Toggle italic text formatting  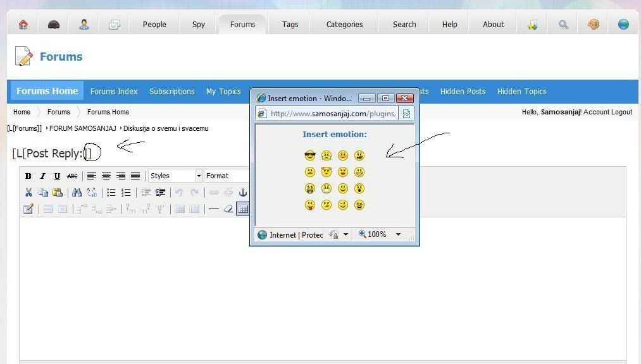[x=42, y=176]
